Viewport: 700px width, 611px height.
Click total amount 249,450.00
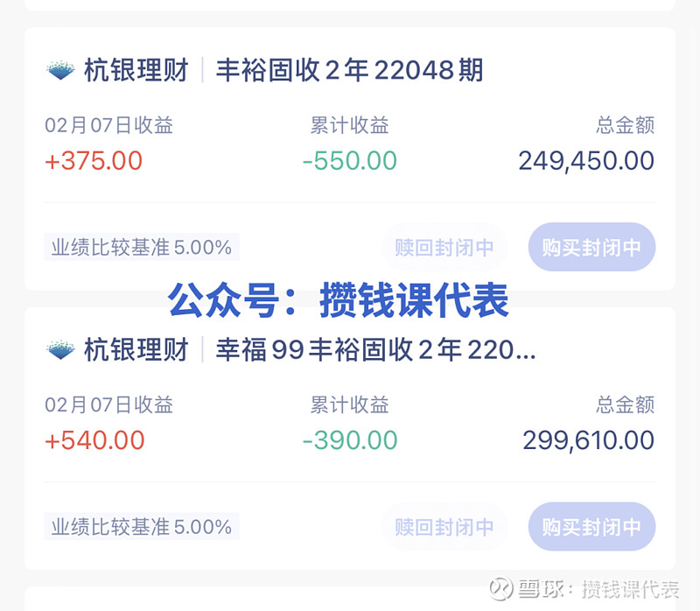[586, 161]
